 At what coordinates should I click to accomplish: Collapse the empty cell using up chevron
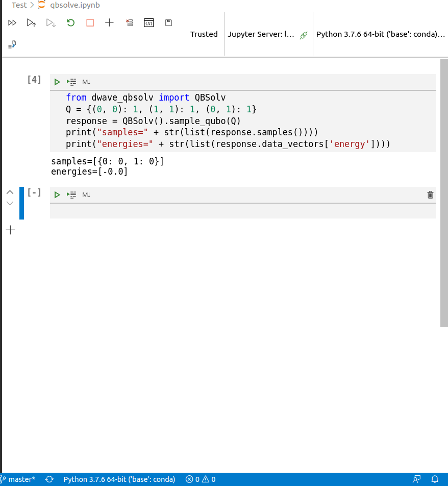point(10,192)
